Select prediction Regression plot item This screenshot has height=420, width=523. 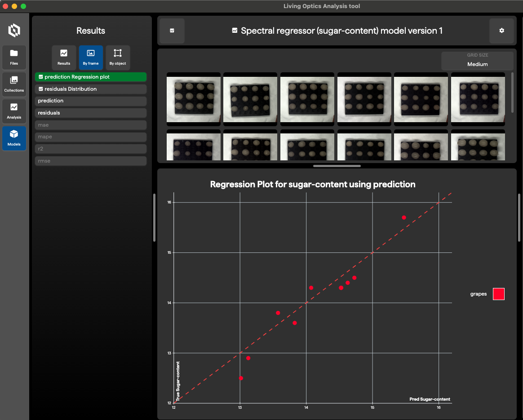(91, 77)
